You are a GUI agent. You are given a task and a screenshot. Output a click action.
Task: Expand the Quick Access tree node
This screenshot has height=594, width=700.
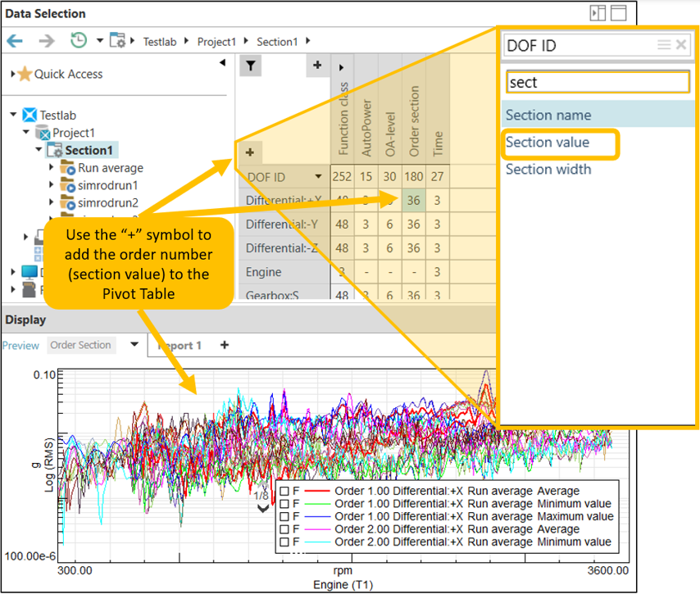tap(13, 74)
